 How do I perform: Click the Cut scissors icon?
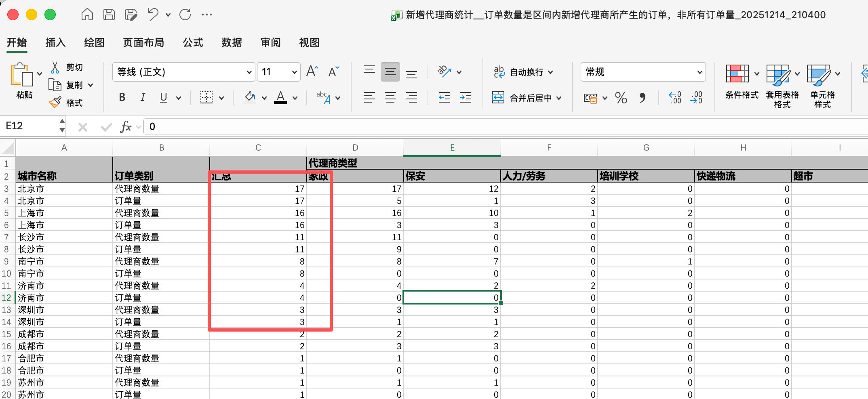click(x=55, y=67)
